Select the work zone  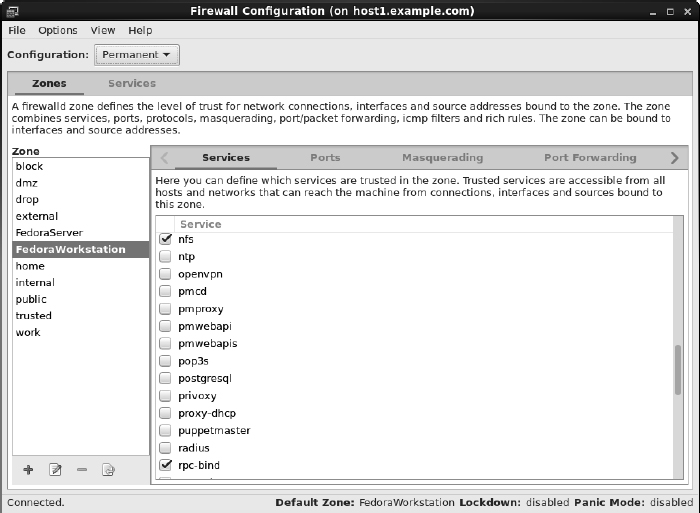click(x=81, y=332)
